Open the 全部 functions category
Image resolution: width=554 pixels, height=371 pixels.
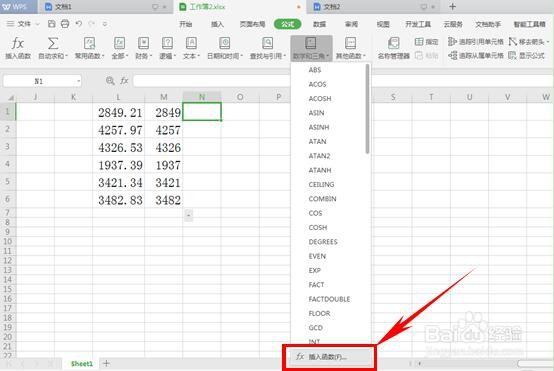coord(119,48)
